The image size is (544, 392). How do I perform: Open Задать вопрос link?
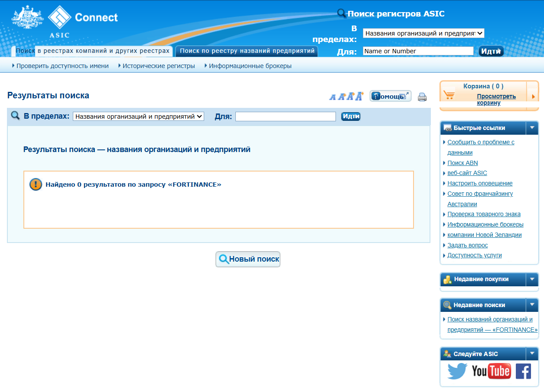tap(468, 245)
